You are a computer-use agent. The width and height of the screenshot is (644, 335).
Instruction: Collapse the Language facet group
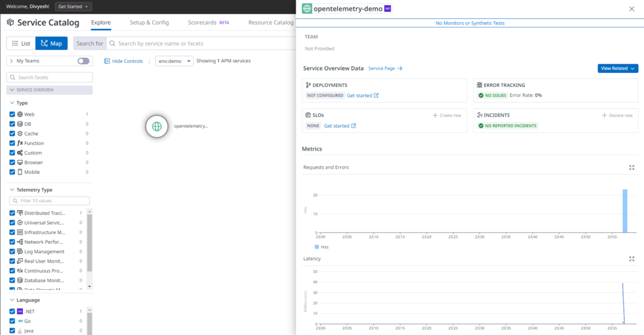[x=12, y=300]
